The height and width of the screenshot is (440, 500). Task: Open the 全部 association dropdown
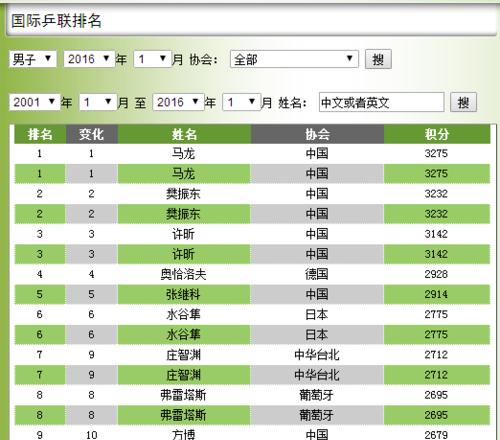[294, 59]
